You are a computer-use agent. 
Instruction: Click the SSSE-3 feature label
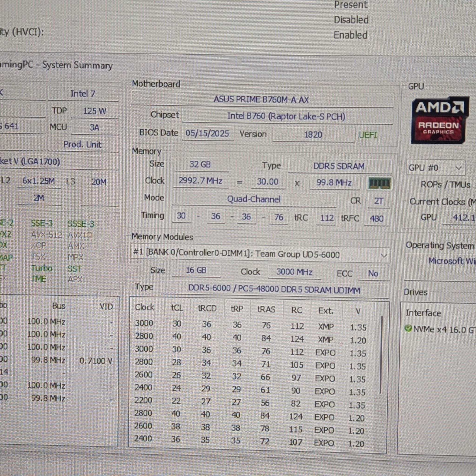point(81,224)
